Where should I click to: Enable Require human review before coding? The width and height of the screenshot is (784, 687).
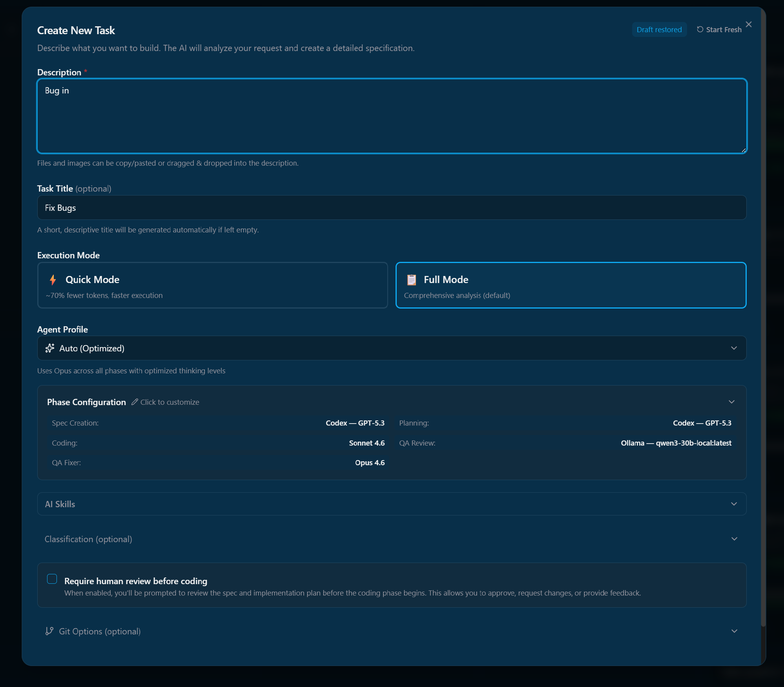click(52, 579)
